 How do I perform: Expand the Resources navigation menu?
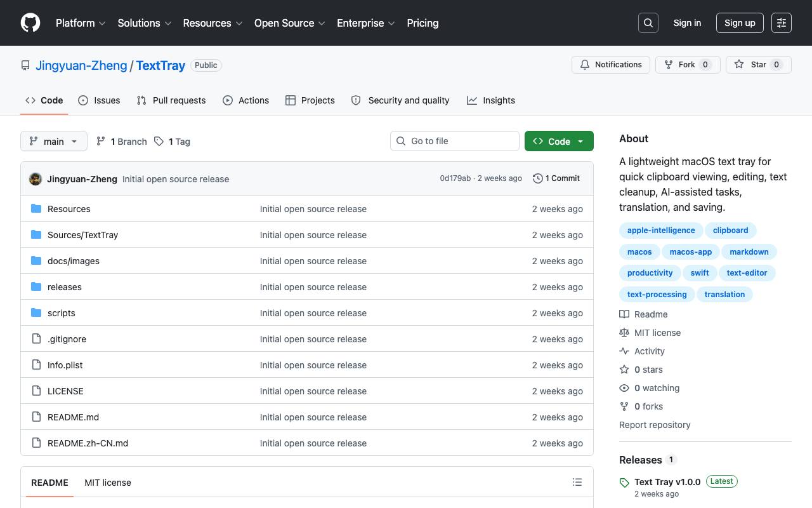point(213,23)
